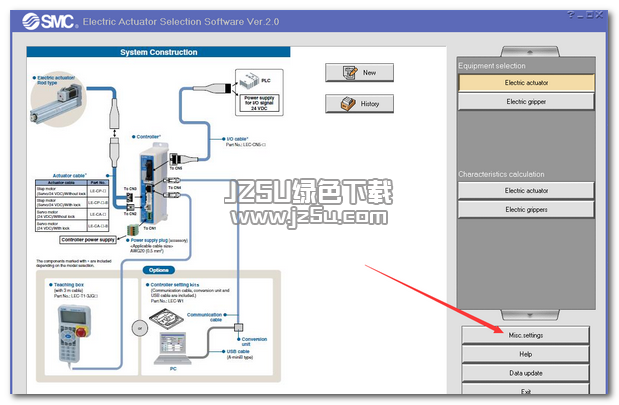
Task: Click the 'Controller setting kits' label
Action: (174, 285)
